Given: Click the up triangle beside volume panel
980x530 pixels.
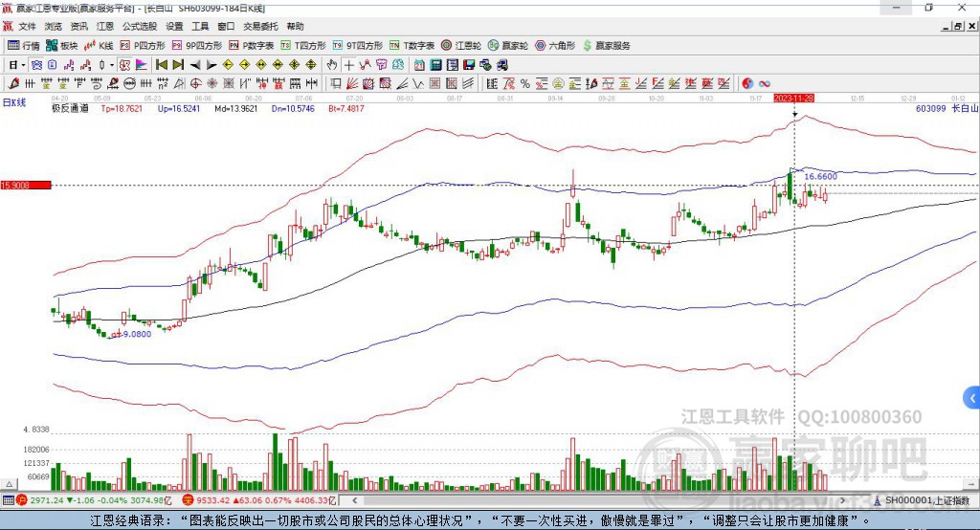Looking at the screenshot, I should [x=9, y=484].
